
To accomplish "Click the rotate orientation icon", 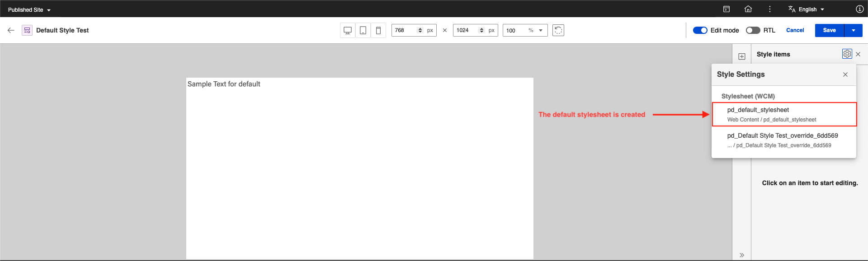I will tap(558, 30).
